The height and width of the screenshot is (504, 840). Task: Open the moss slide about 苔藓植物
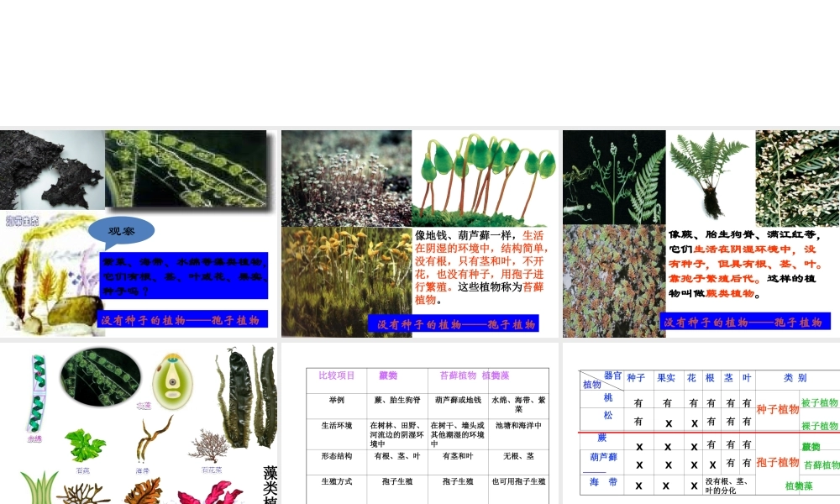click(419, 234)
